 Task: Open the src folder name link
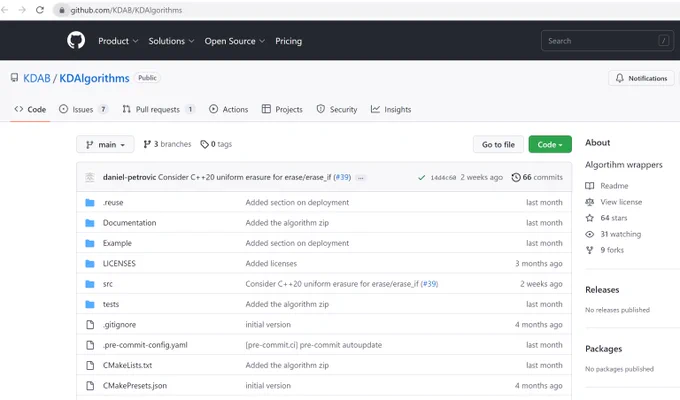(108, 284)
